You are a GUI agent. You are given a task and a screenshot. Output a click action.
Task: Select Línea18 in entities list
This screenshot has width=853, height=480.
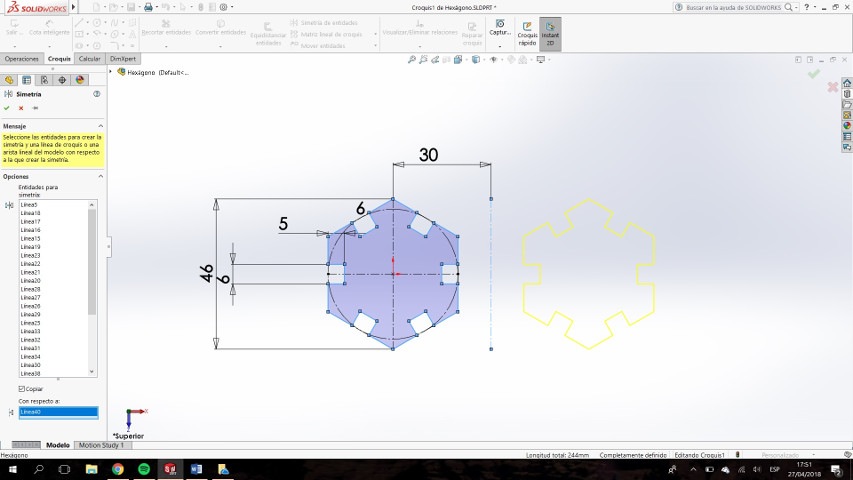[30, 213]
